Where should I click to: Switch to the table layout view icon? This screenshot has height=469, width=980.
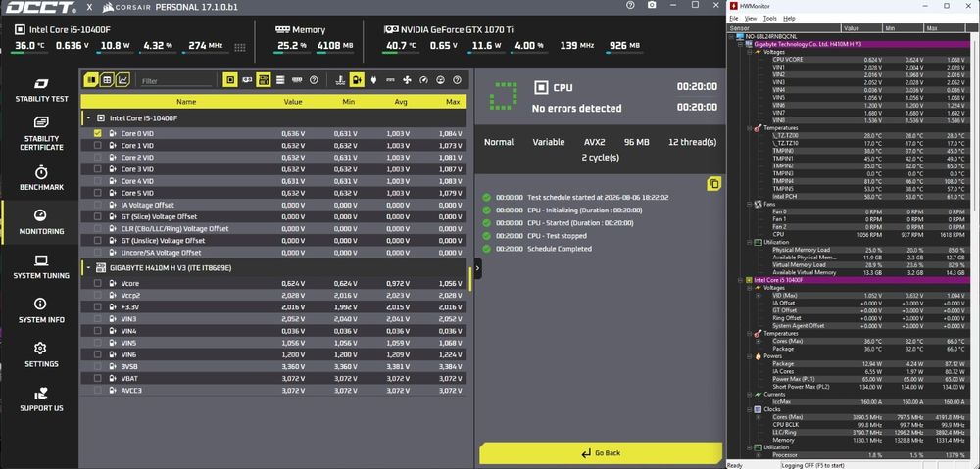(x=108, y=80)
